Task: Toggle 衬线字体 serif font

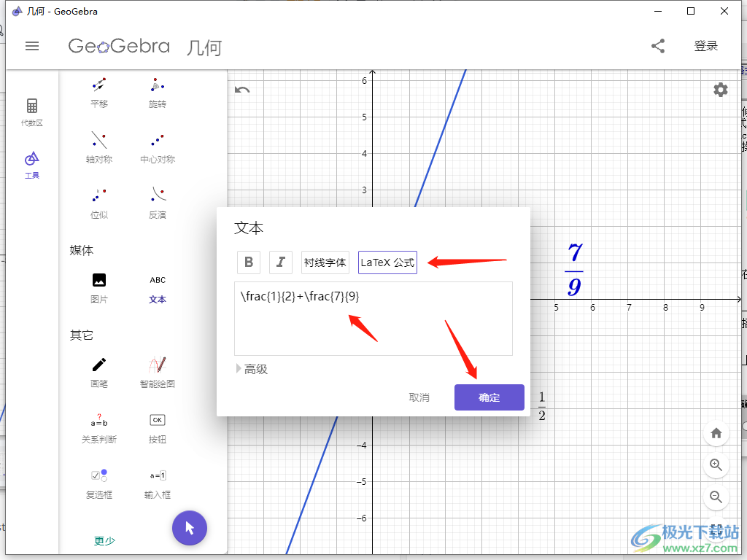Action: (x=325, y=262)
